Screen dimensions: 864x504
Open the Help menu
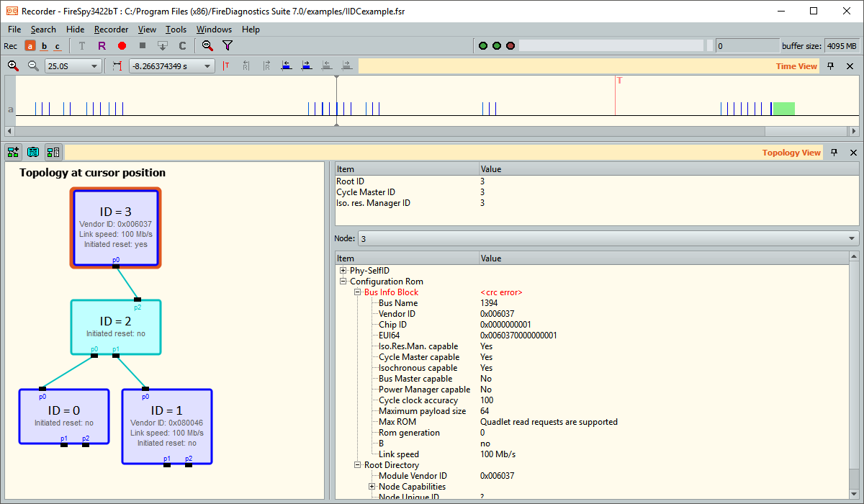pyautogui.click(x=251, y=30)
